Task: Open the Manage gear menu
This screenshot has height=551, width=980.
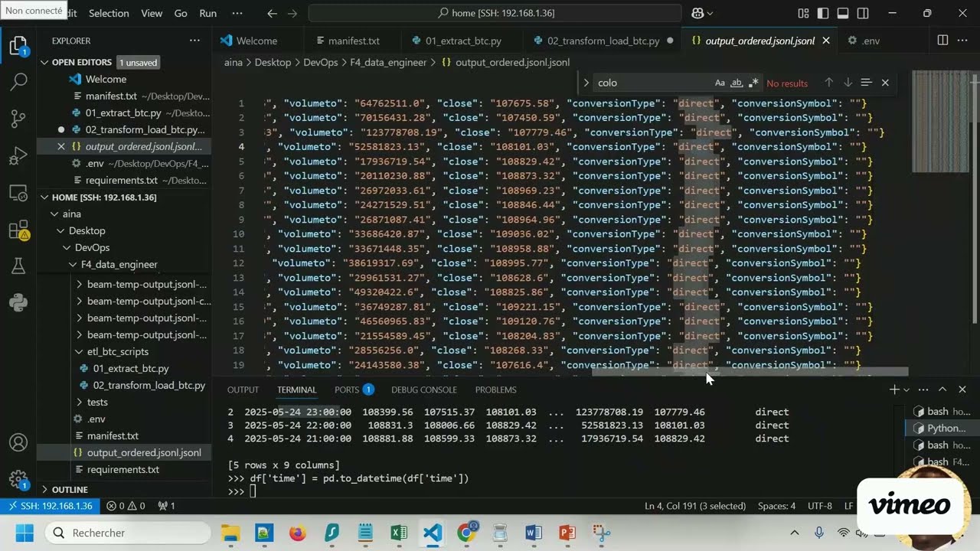Action: point(18,480)
